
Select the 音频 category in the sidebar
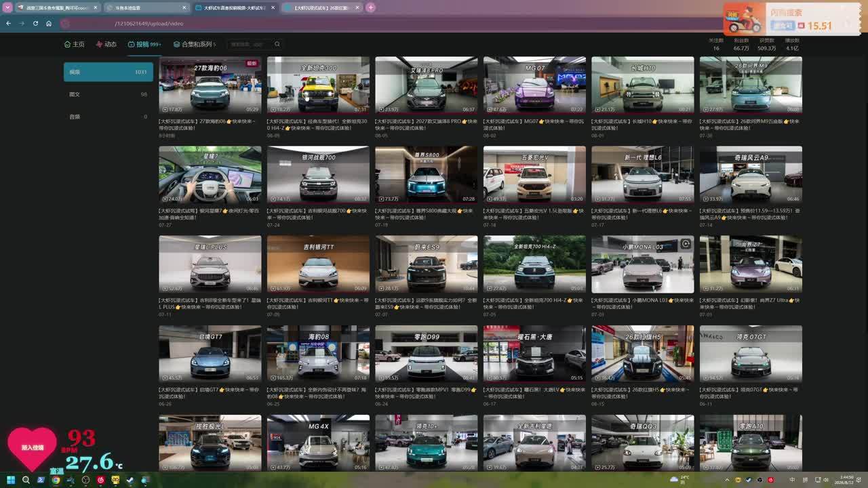click(108, 117)
